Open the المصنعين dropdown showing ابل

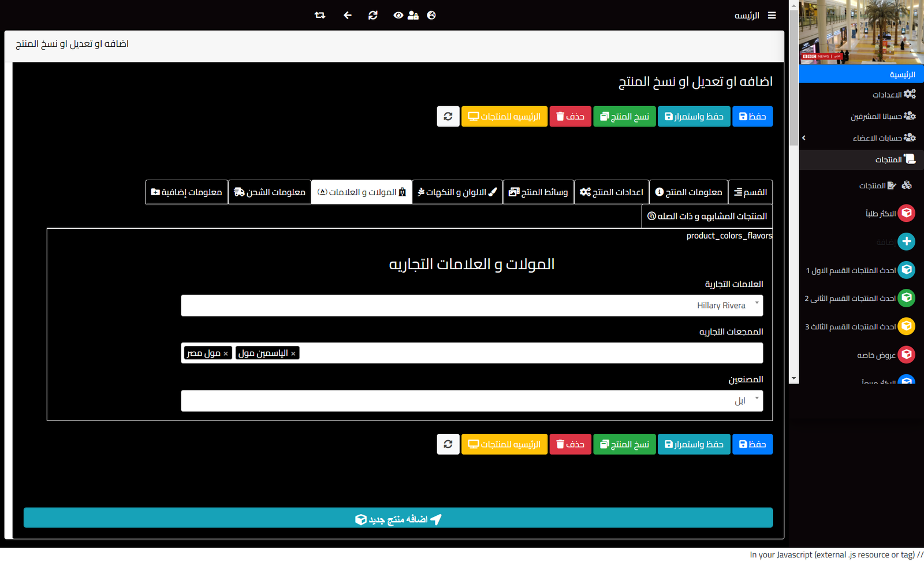click(x=471, y=401)
